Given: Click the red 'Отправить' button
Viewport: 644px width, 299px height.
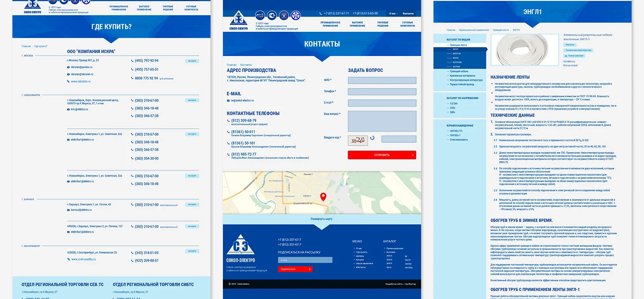Looking at the screenshot, I should [x=382, y=155].
